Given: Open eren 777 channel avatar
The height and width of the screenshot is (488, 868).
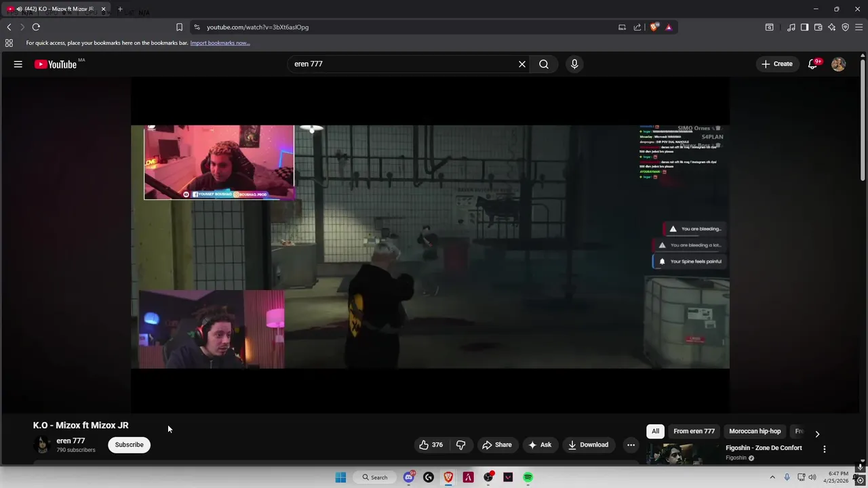Looking at the screenshot, I should coord(43,445).
